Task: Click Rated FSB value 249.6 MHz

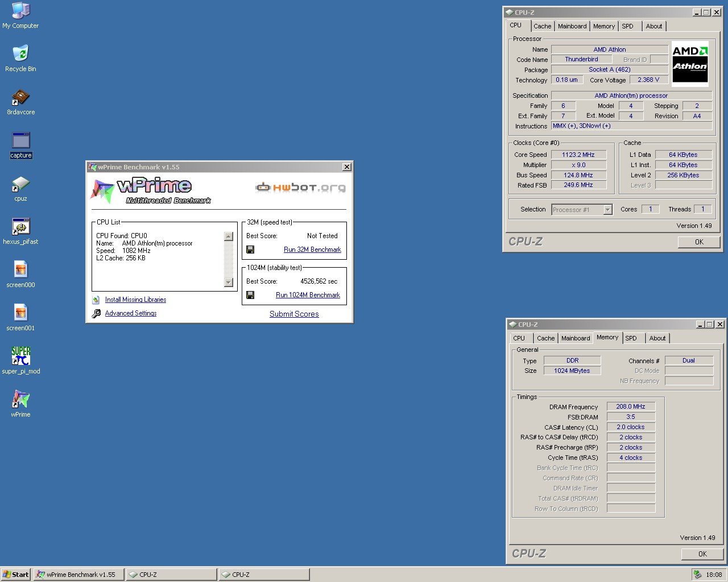Action: pos(578,185)
